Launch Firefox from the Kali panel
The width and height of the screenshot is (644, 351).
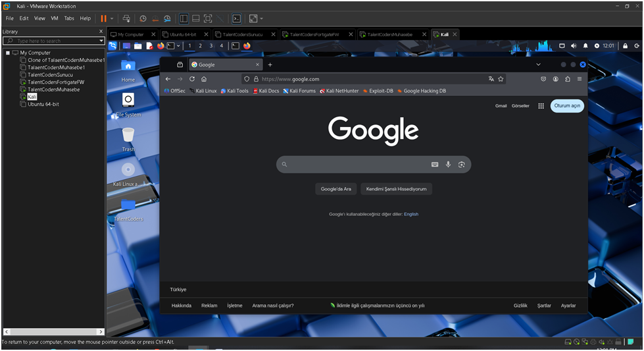tap(161, 46)
